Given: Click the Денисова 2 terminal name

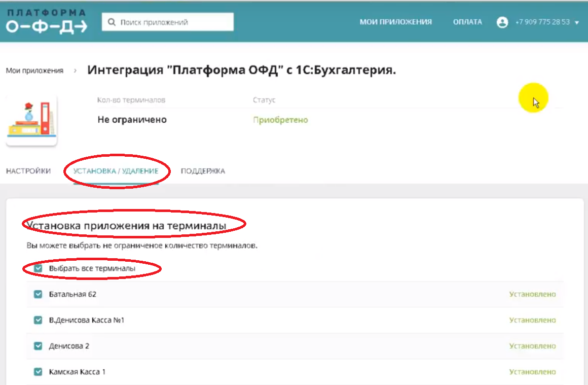Looking at the screenshot, I should click(x=69, y=346).
